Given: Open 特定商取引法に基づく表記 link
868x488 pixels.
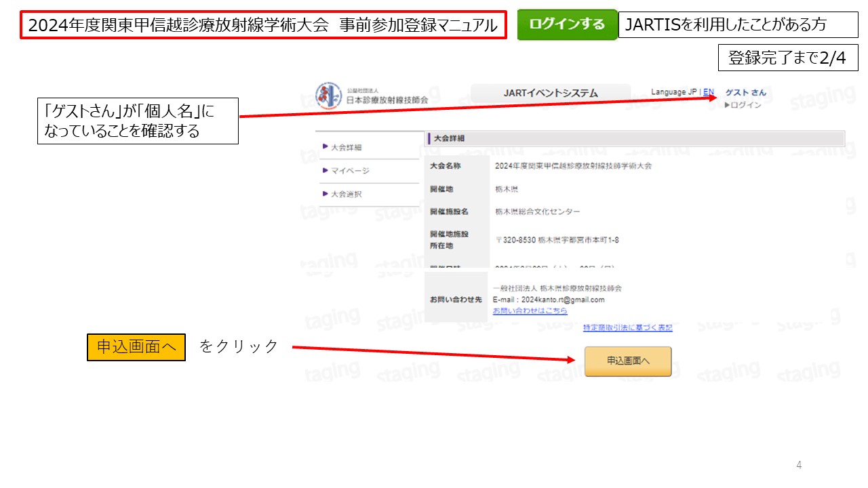Looking at the screenshot, I should coord(627,328).
